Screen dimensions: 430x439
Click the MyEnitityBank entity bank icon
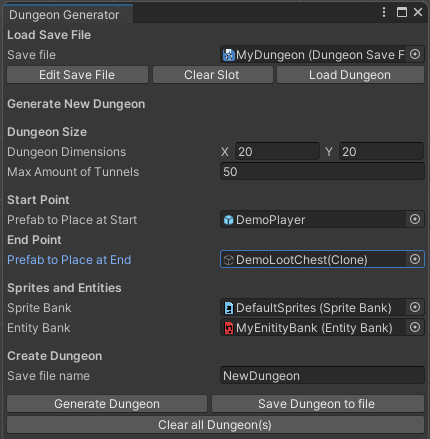[x=229, y=328]
